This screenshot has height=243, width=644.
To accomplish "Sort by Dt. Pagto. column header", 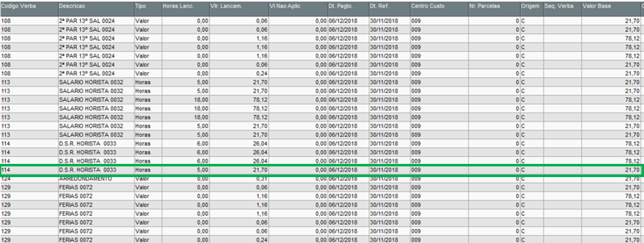I will coord(348,9).
